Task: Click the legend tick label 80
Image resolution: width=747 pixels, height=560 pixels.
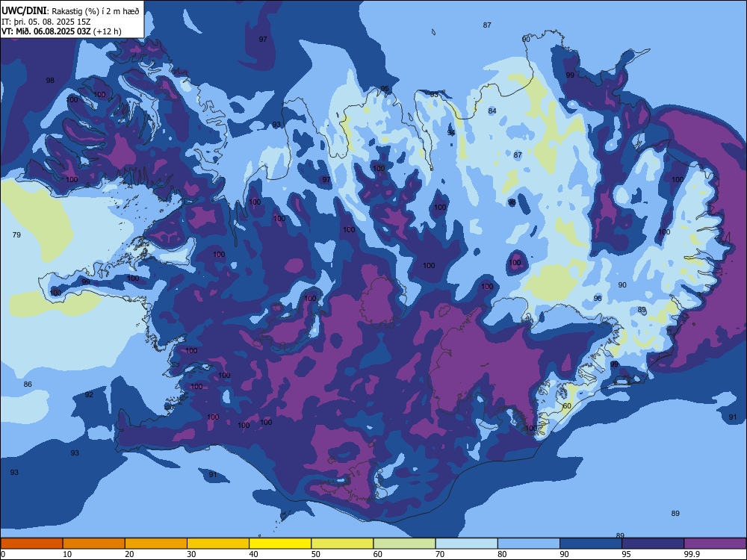Action: click(x=502, y=554)
